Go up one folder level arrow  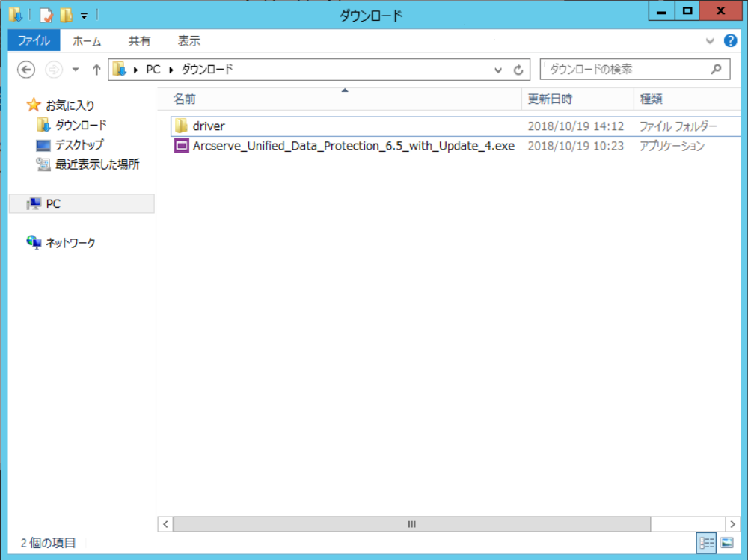pyautogui.click(x=96, y=70)
